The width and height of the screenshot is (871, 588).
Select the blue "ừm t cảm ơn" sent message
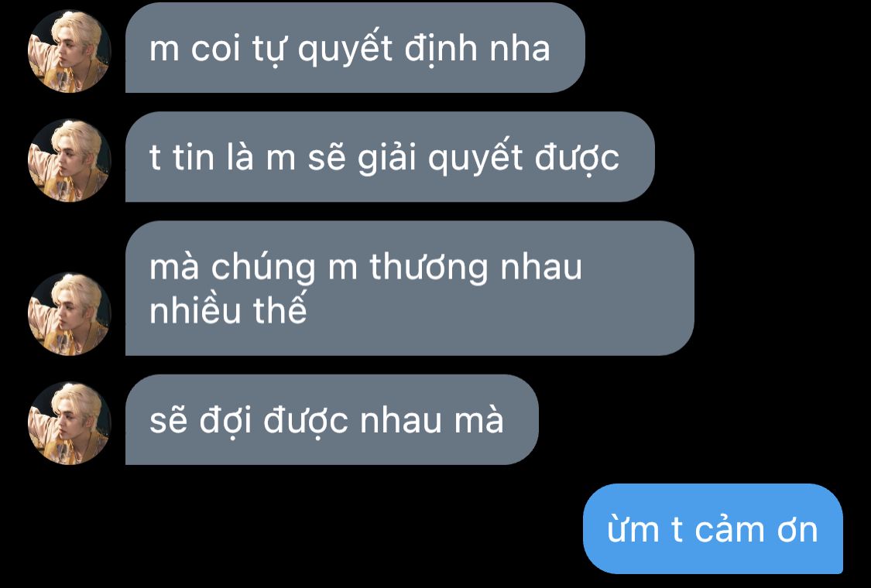click(713, 528)
